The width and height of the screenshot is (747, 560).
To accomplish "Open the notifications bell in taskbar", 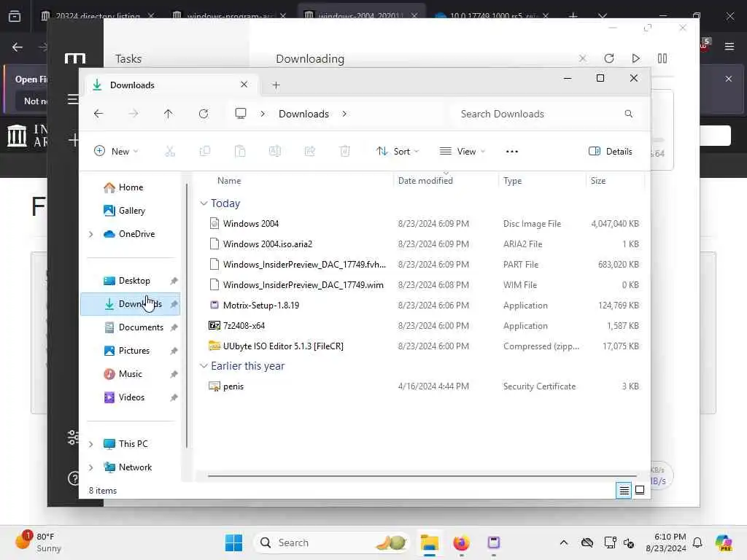I will coord(697,542).
